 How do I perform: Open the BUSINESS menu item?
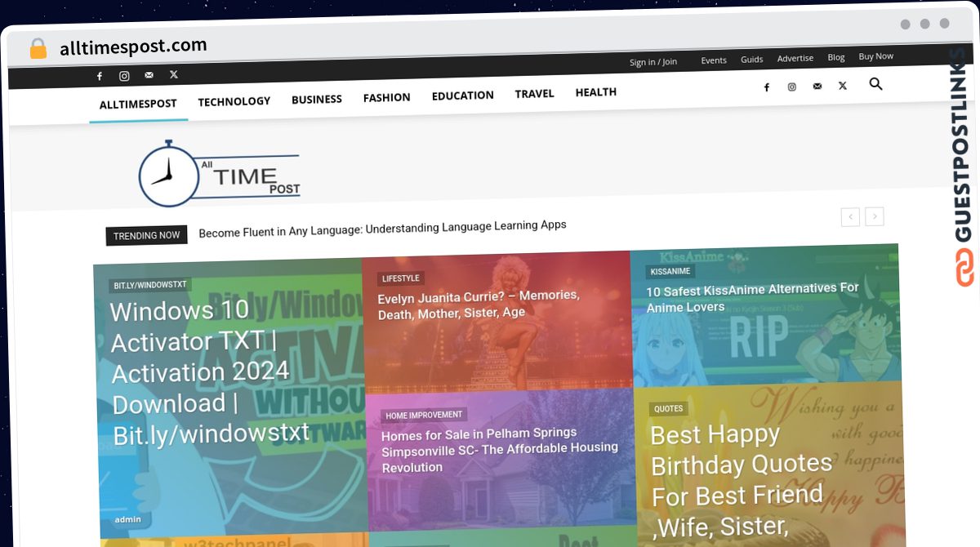317,100
